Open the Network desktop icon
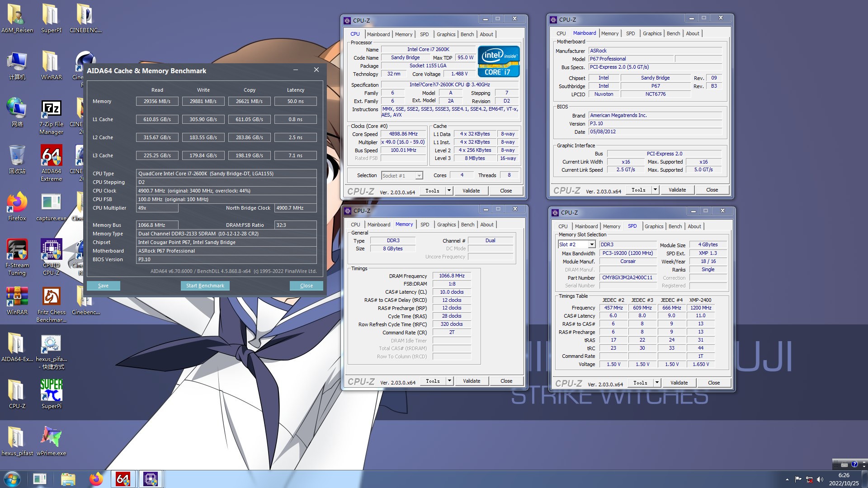The height and width of the screenshot is (488, 868). tap(17, 112)
